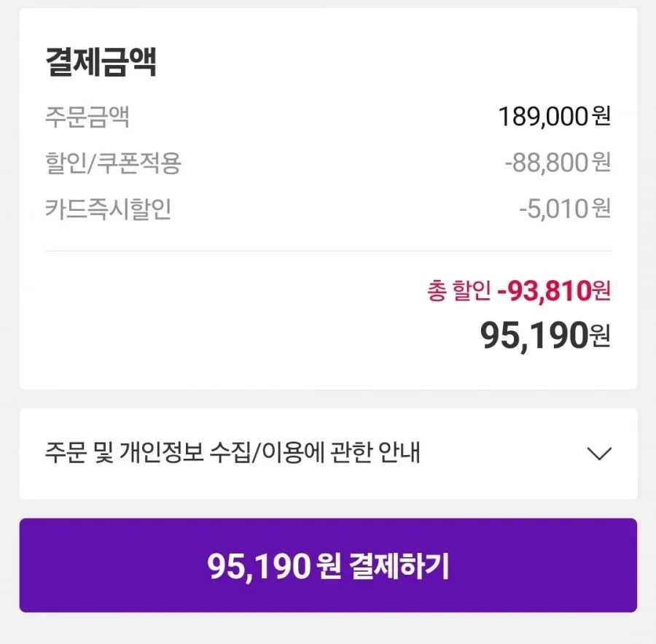Tap the 95,190 원 결제하기 button
The image size is (656, 644).
328,565
